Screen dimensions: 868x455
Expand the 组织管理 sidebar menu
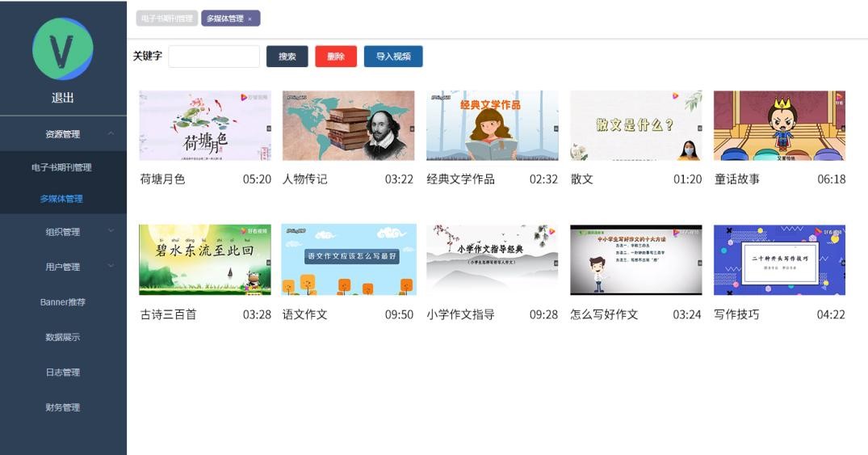(x=63, y=232)
